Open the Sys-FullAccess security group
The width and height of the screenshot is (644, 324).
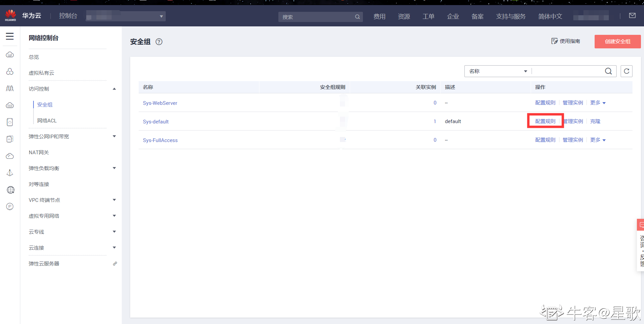(160, 140)
